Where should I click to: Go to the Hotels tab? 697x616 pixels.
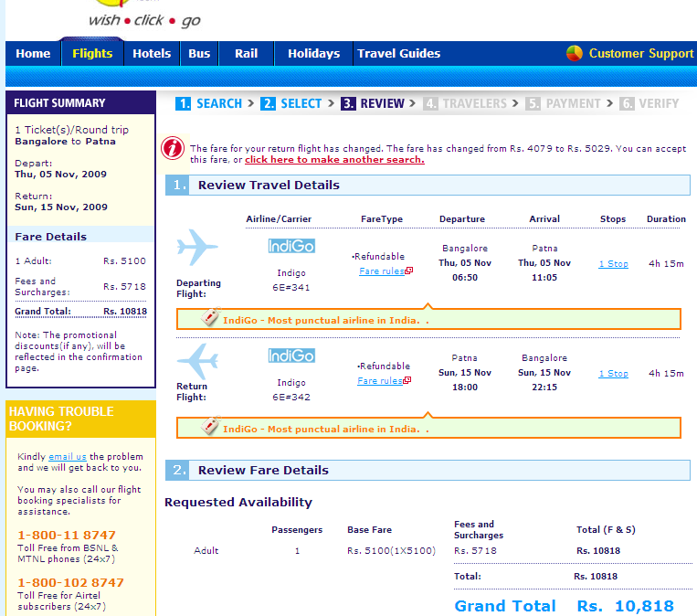tap(152, 53)
